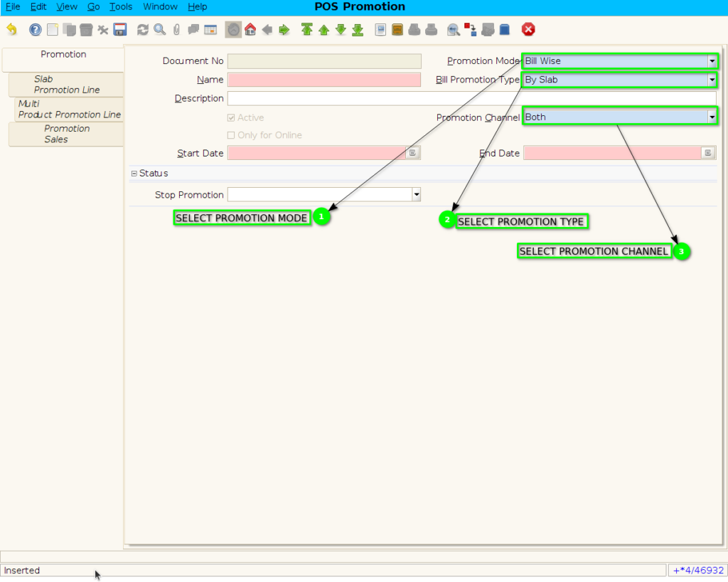The image size is (728, 582).
Task: Open the Edit menu
Action: [x=38, y=6]
